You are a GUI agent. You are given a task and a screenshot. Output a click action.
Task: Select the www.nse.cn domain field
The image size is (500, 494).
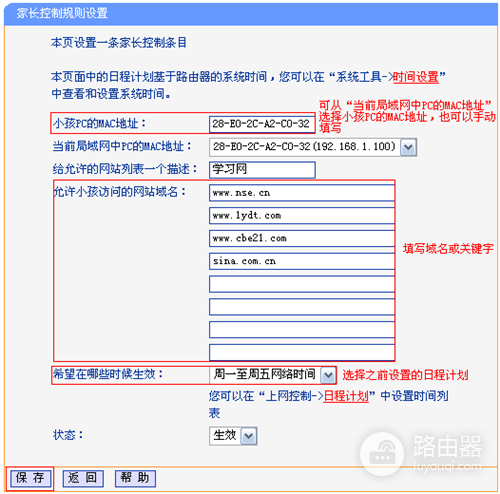click(x=302, y=193)
